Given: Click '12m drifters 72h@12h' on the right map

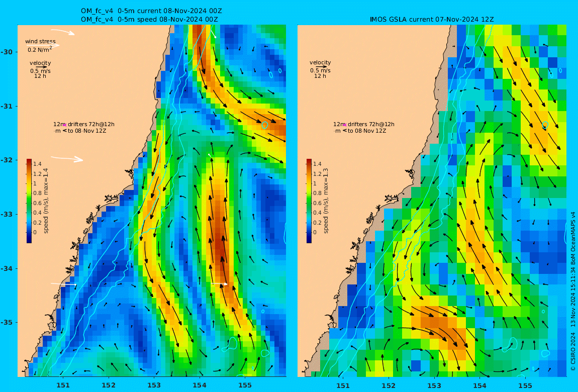Looking at the screenshot, I should point(364,124).
